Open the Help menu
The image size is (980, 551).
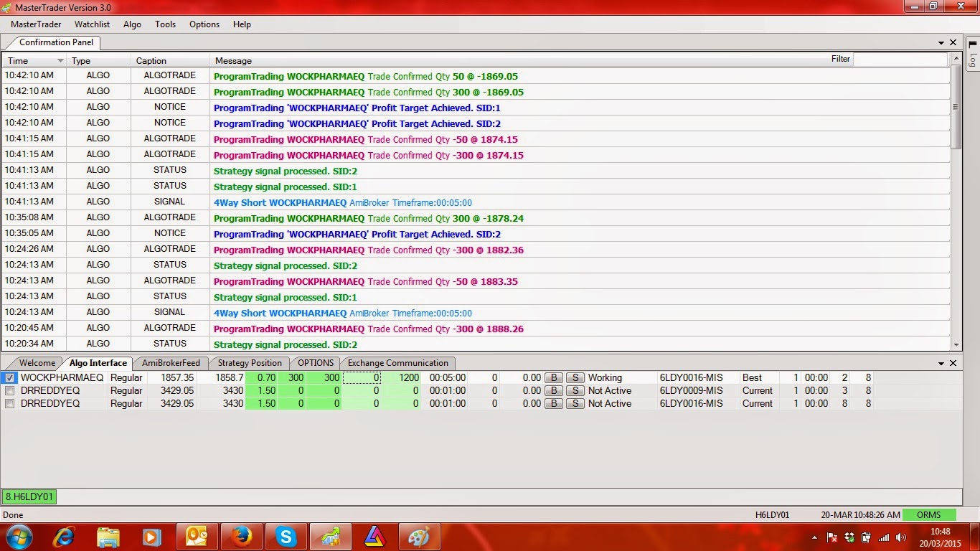(x=242, y=24)
